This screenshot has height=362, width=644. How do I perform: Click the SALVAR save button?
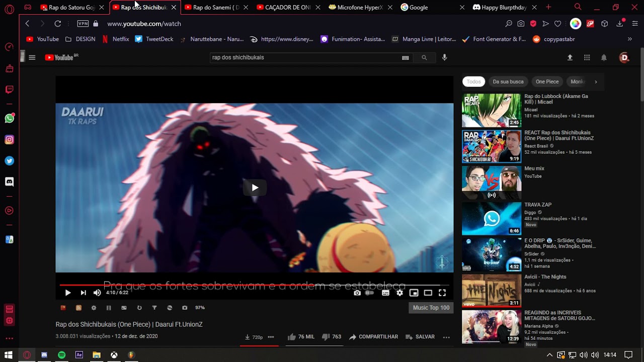420,337
